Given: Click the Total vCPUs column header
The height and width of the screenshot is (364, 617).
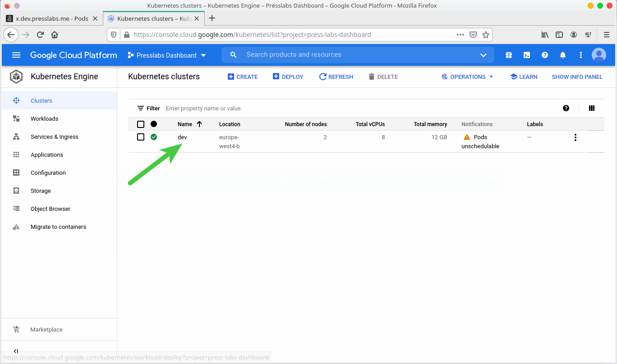Looking at the screenshot, I should [370, 124].
